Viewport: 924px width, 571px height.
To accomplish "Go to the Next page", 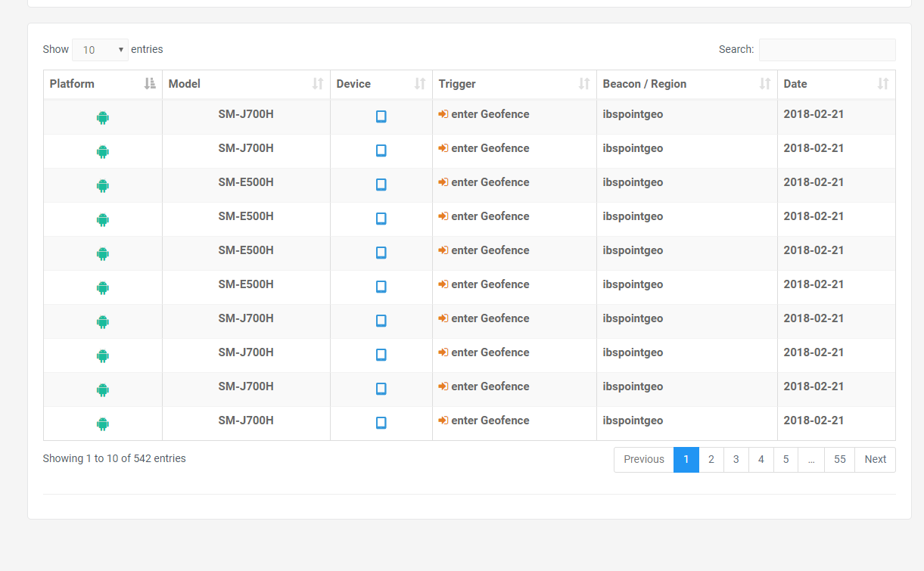I will point(876,460).
